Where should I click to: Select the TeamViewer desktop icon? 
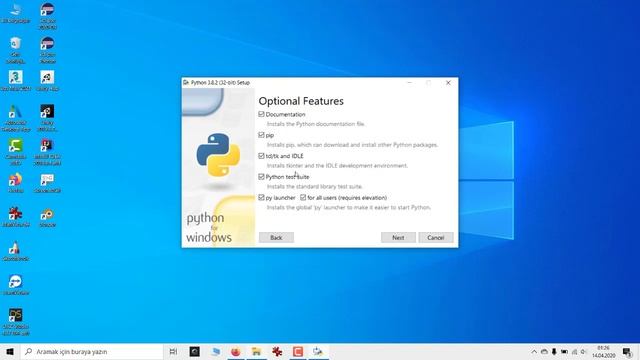pos(16,285)
